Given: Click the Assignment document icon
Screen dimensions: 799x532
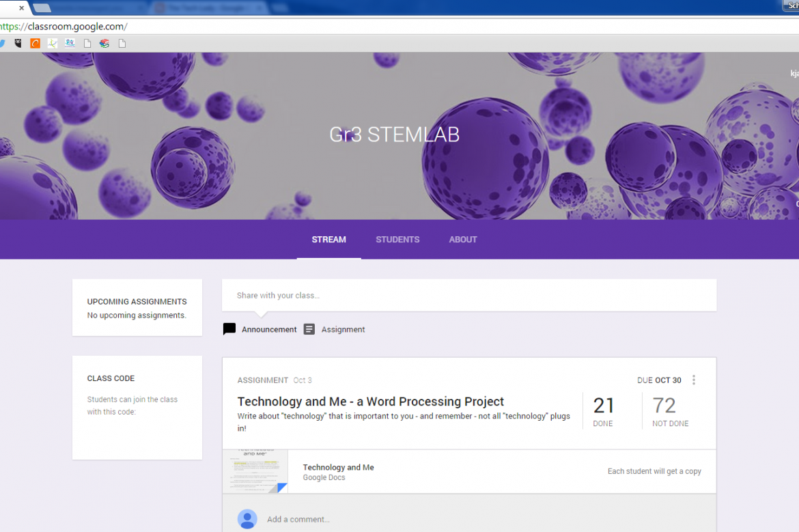Looking at the screenshot, I should click(x=309, y=329).
